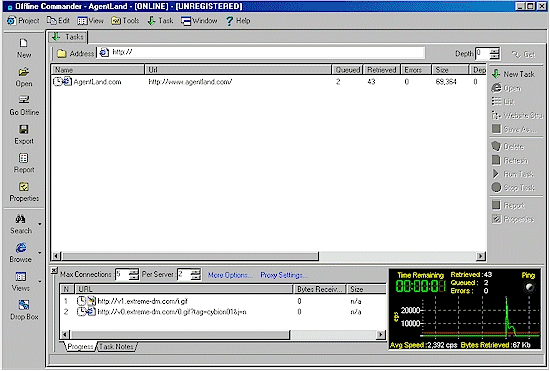550x371 pixels.
Task: Click the http:// address input field
Action: 261,53
